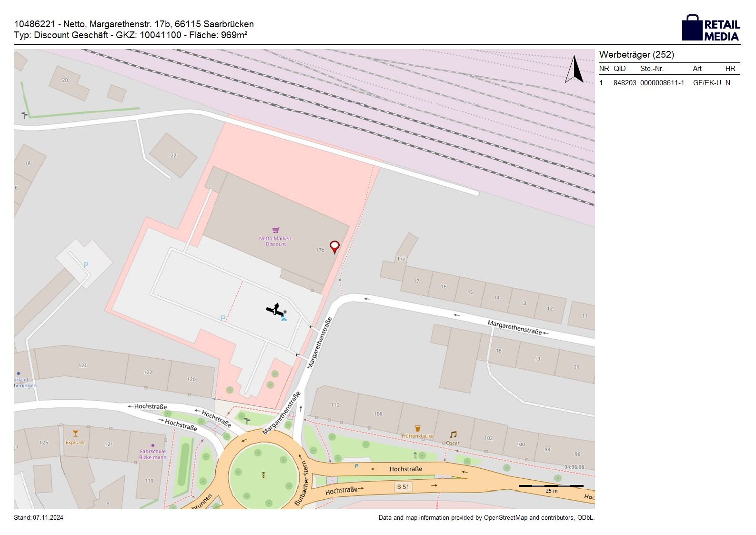Click the 25 m scale bar

(551, 486)
